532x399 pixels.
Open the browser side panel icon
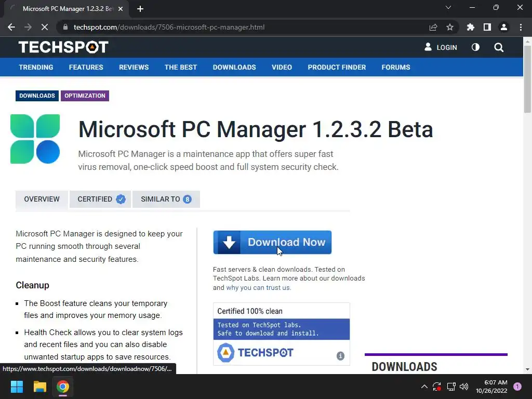pyautogui.click(x=487, y=27)
